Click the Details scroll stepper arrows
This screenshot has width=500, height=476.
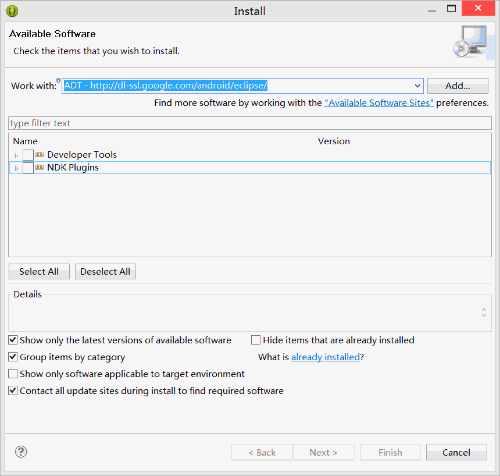click(x=484, y=312)
